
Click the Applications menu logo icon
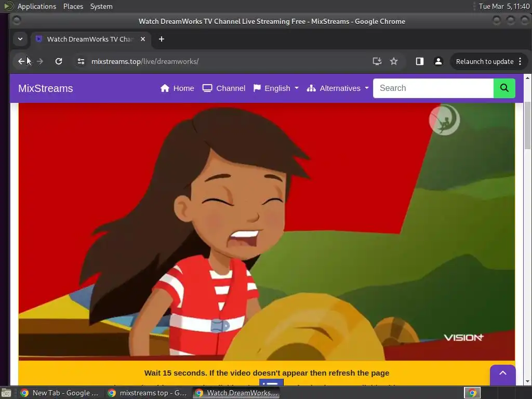(9, 6)
